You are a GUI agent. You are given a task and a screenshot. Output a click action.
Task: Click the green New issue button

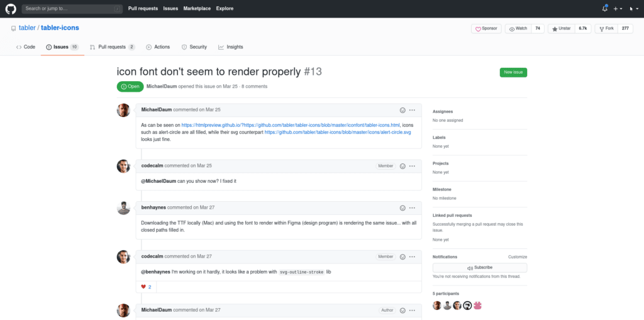(513, 72)
